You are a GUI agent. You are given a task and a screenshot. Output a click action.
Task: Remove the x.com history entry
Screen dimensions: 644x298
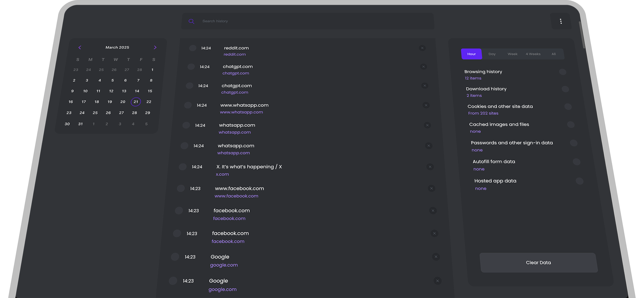430,167
